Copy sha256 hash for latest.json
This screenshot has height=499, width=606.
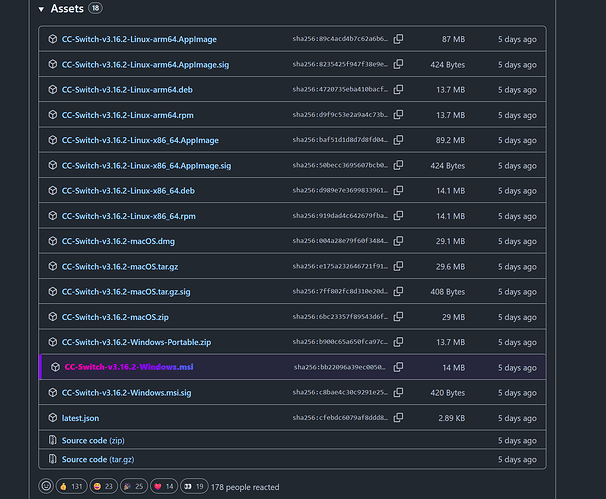pyautogui.click(x=398, y=418)
